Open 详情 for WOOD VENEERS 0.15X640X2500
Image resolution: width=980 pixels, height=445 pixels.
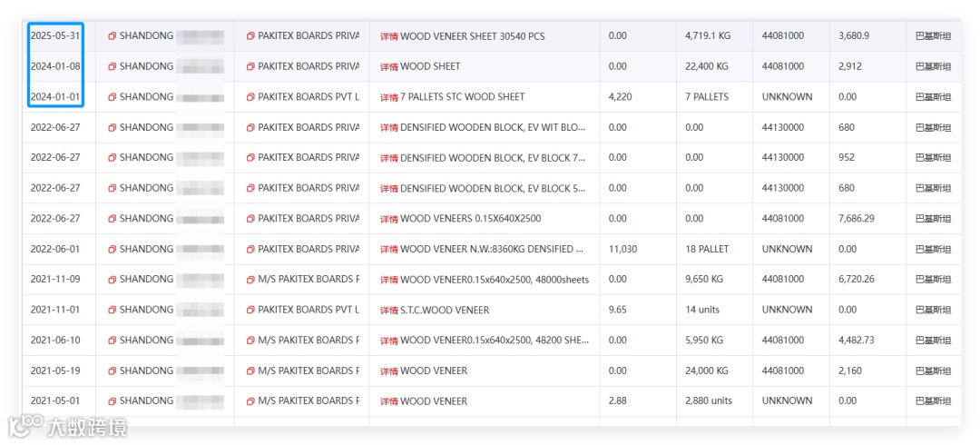pos(388,219)
